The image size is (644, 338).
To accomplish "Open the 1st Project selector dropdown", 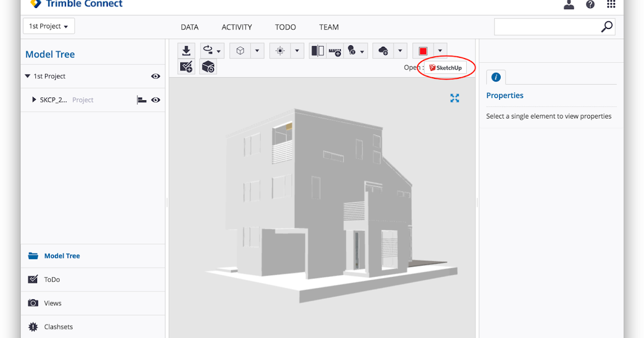I will (x=48, y=25).
